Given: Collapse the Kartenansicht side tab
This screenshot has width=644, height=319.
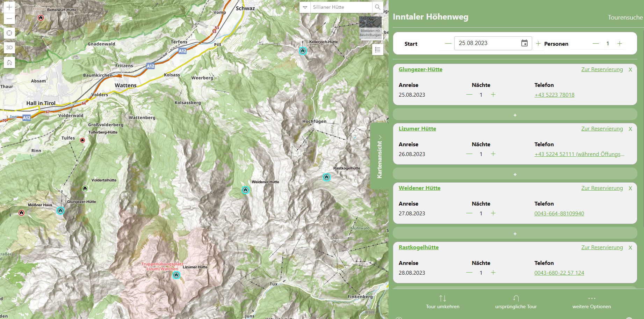Looking at the screenshot, I should (379, 156).
